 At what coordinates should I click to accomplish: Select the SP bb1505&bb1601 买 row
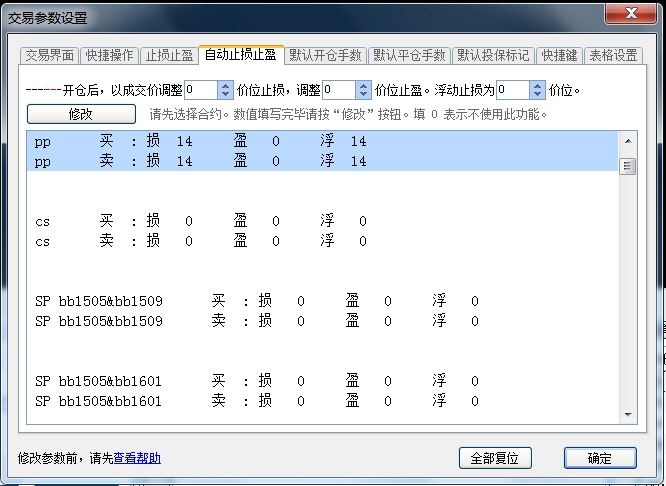[322, 381]
